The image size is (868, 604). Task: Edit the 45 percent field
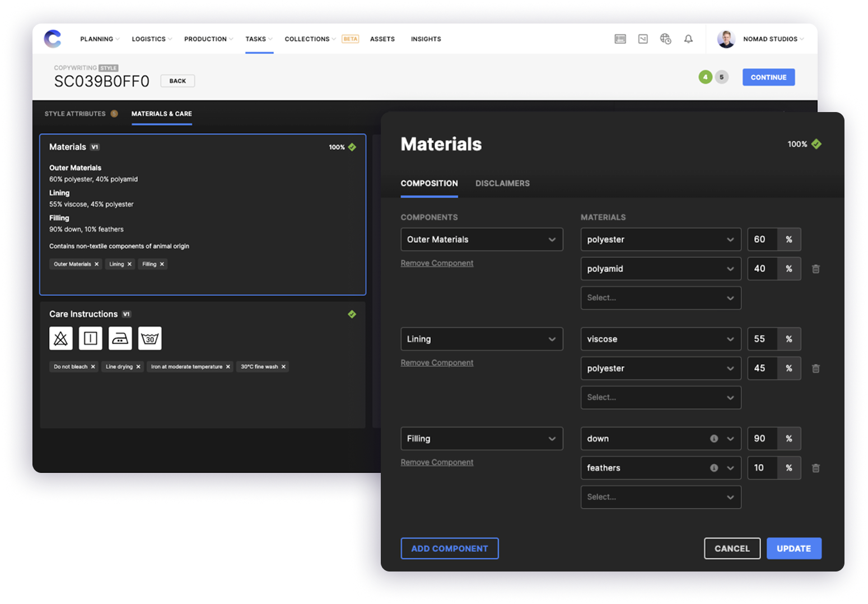click(x=762, y=368)
